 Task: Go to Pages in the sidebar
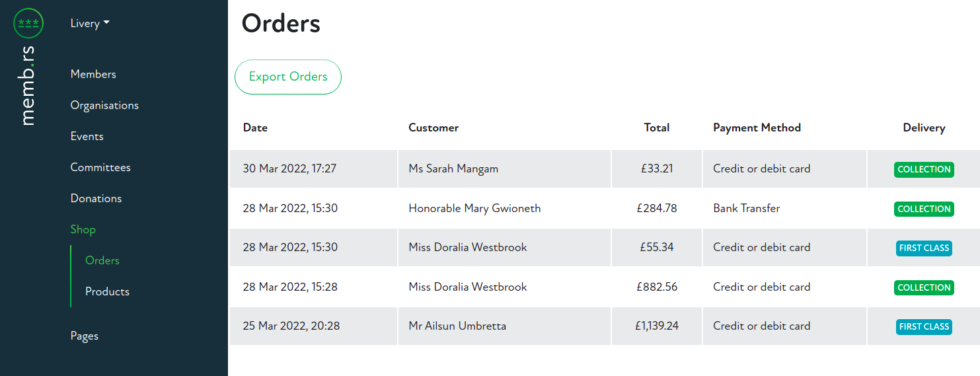[x=85, y=336]
